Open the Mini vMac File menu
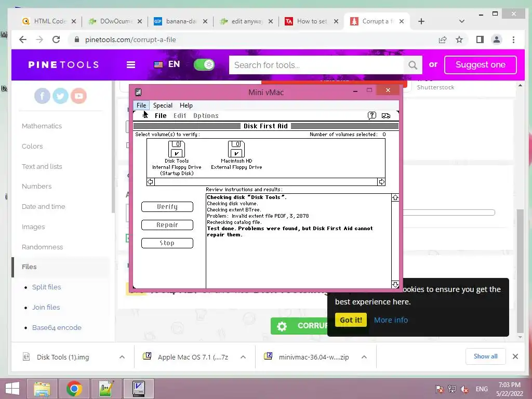 [x=141, y=105]
